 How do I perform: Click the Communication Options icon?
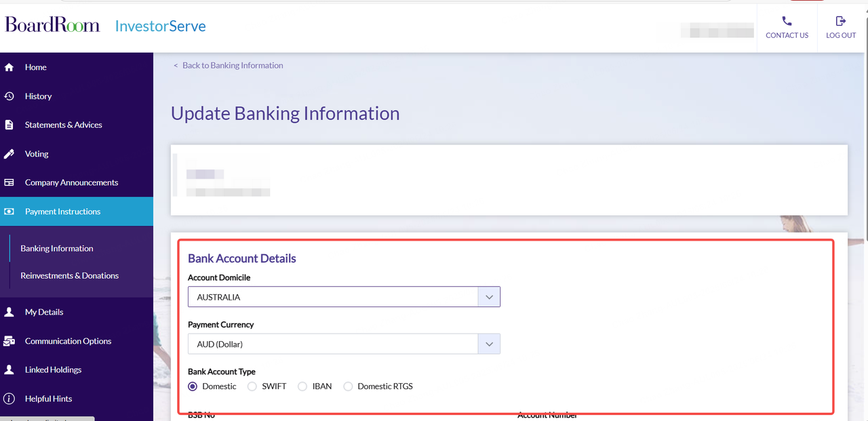pyautogui.click(x=9, y=341)
